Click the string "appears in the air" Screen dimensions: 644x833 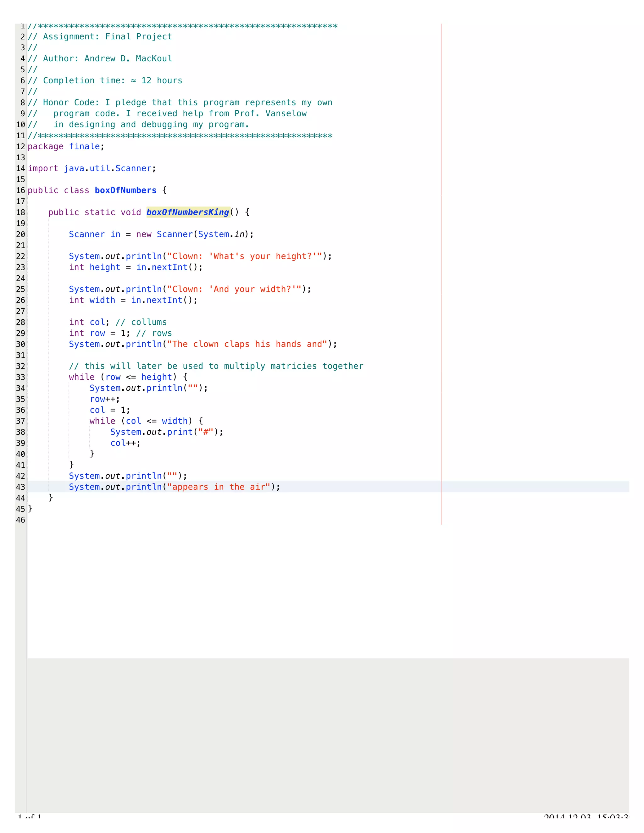click(219, 487)
